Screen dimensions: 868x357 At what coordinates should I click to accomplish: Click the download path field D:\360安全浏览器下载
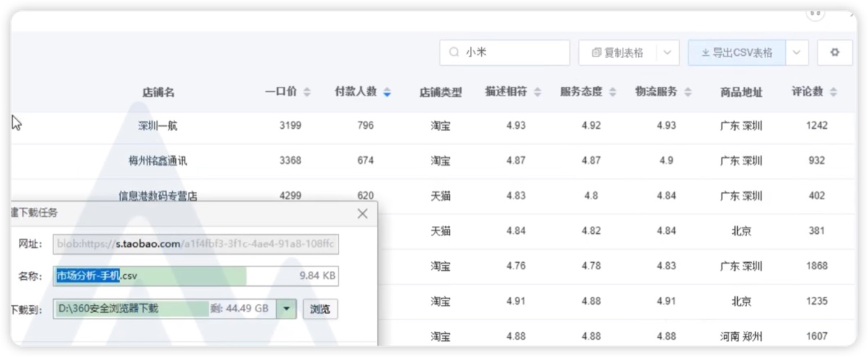pos(166,308)
